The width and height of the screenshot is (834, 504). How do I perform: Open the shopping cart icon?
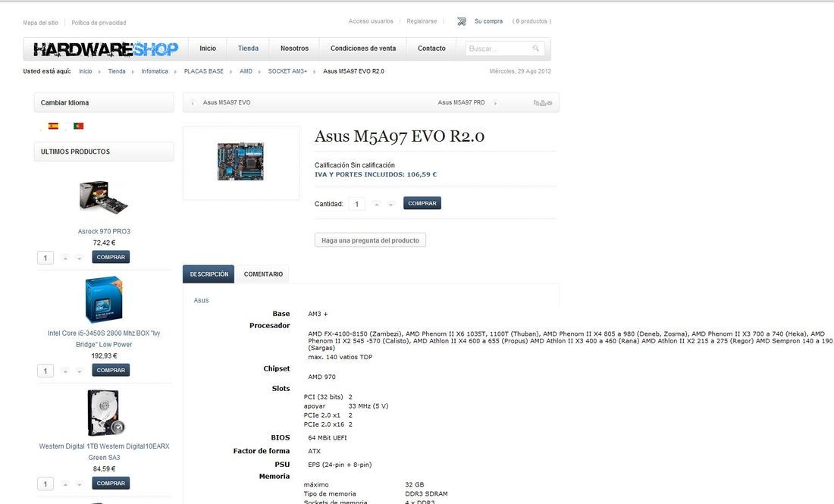(462, 21)
